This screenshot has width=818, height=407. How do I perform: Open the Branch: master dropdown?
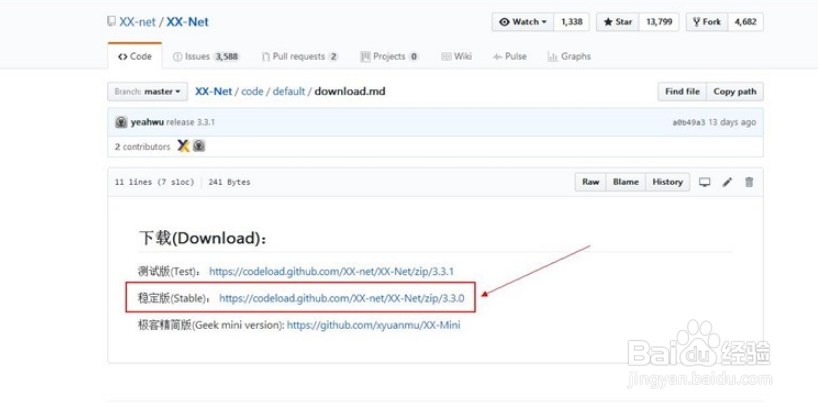click(147, 91)
